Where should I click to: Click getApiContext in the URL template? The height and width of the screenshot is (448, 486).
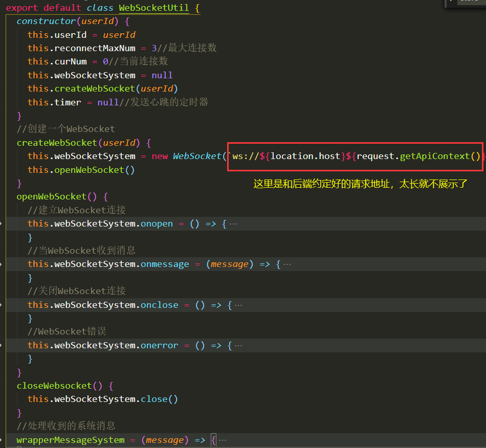pyautogui.click(x=434, y=156)
